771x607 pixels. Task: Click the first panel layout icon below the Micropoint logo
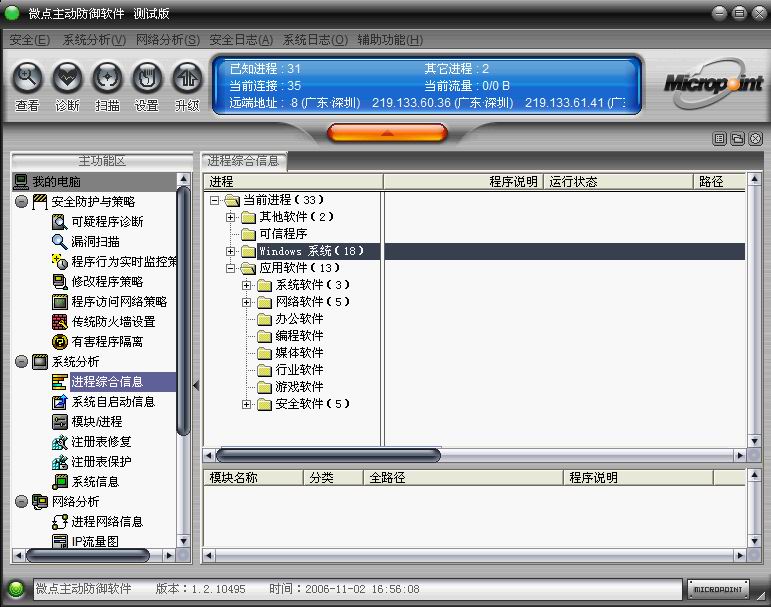coord(719,139)
